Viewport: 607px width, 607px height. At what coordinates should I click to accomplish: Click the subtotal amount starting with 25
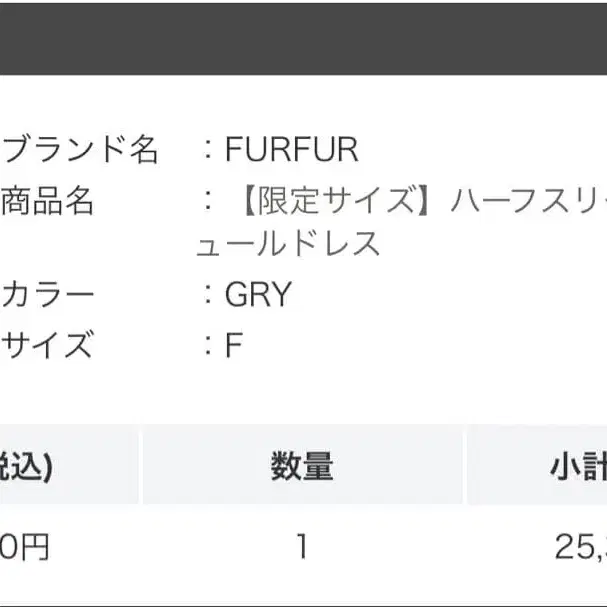coord(581,547)
